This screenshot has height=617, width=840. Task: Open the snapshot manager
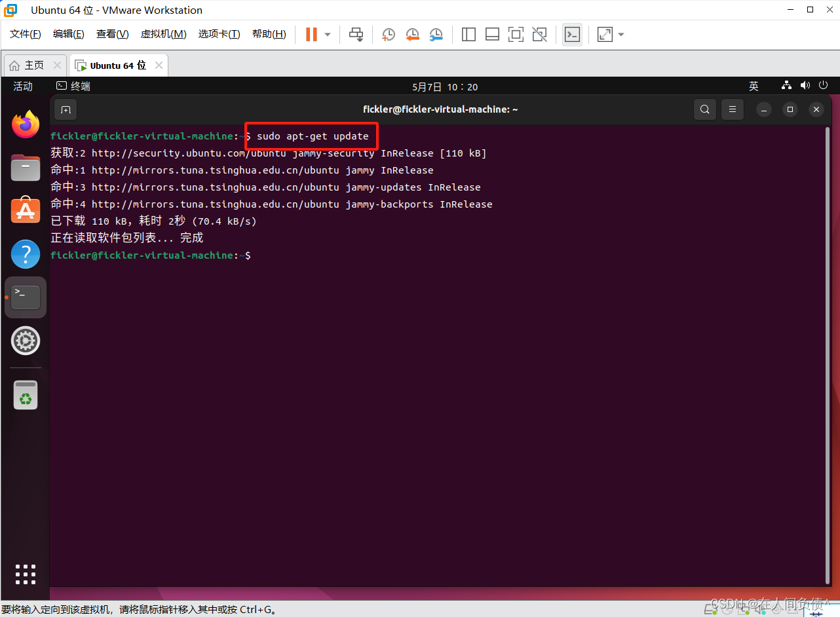(x=436, y=34)
